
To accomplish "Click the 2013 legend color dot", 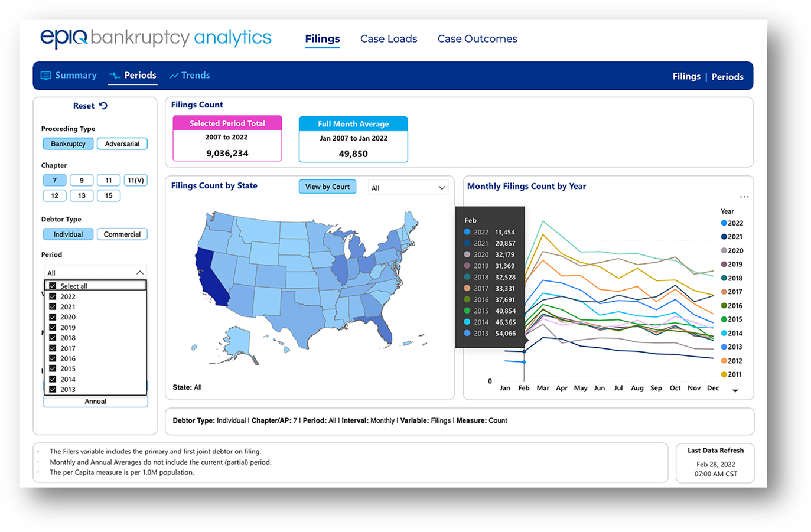I will click(x=724, y=347).
